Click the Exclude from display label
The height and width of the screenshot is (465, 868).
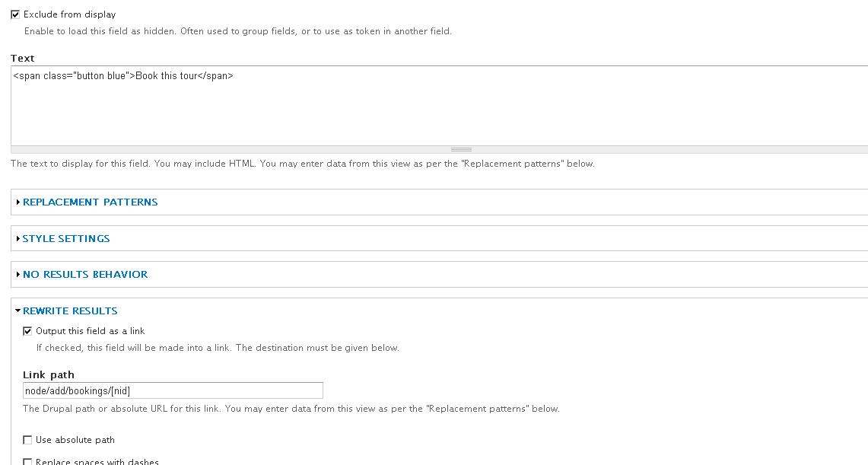click(70, 14)
